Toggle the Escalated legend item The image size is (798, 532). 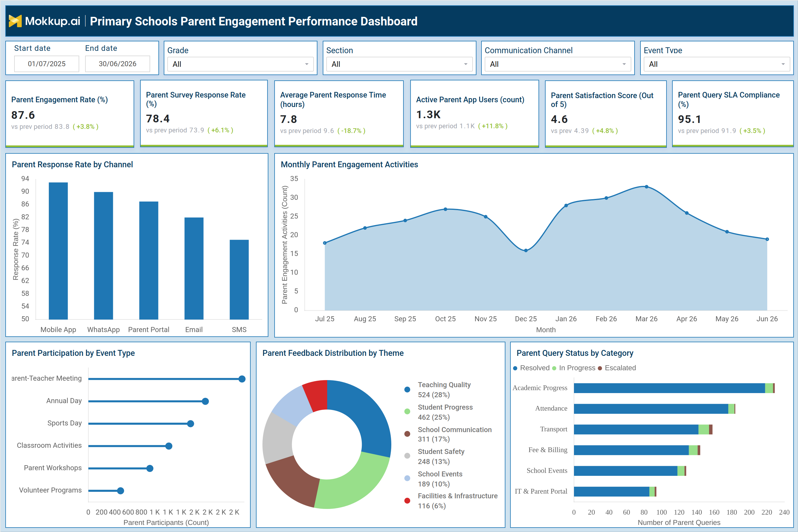coord(617,368)
